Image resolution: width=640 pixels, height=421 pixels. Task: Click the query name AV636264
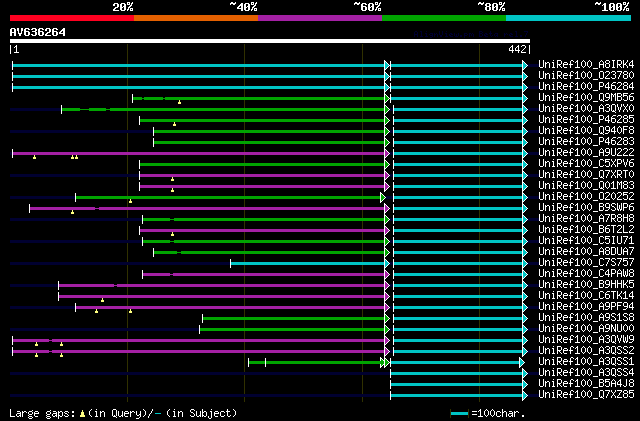(x=38, y=32)
